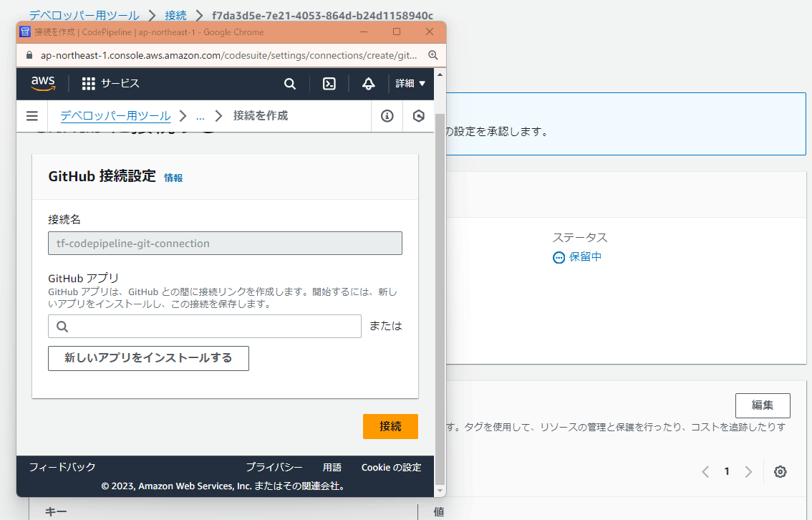The height and width of the screenshot is (520, 812).
Task: Click デベロッパー用ツール breadcrumb in background page
Action: pos(84,15)
